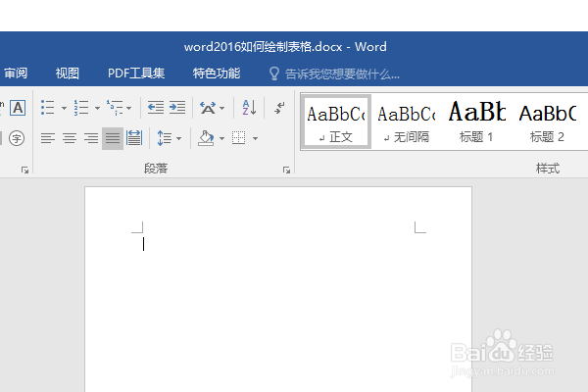This screenshot has width=588, height=392.
Task: Center the paragraph text
Action: (70, 138)
